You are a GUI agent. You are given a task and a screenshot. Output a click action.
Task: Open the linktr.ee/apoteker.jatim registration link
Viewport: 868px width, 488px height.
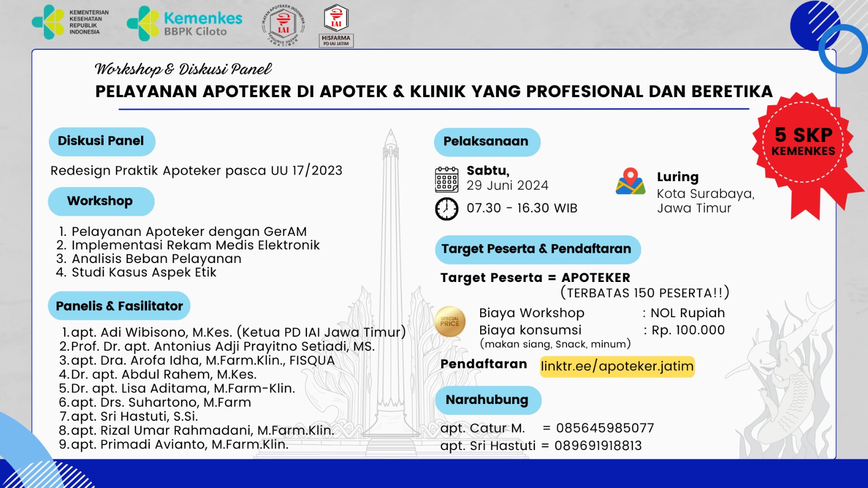tap(617, 366)
